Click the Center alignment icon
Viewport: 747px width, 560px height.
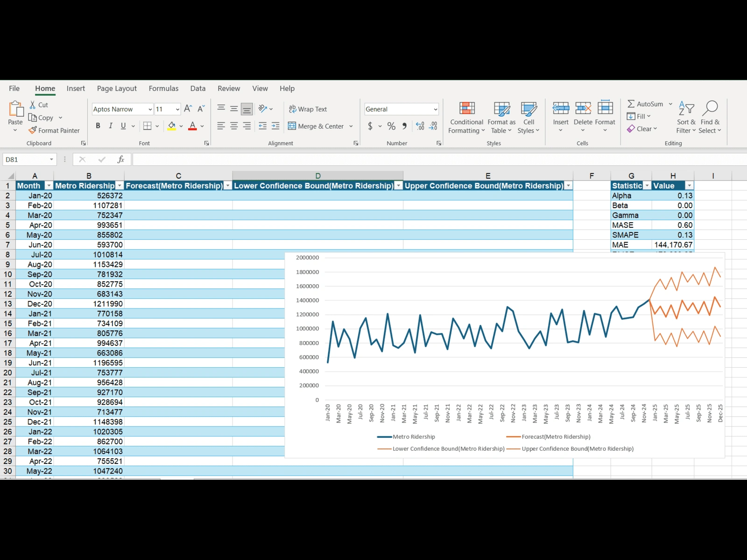[x=234, y=126]
